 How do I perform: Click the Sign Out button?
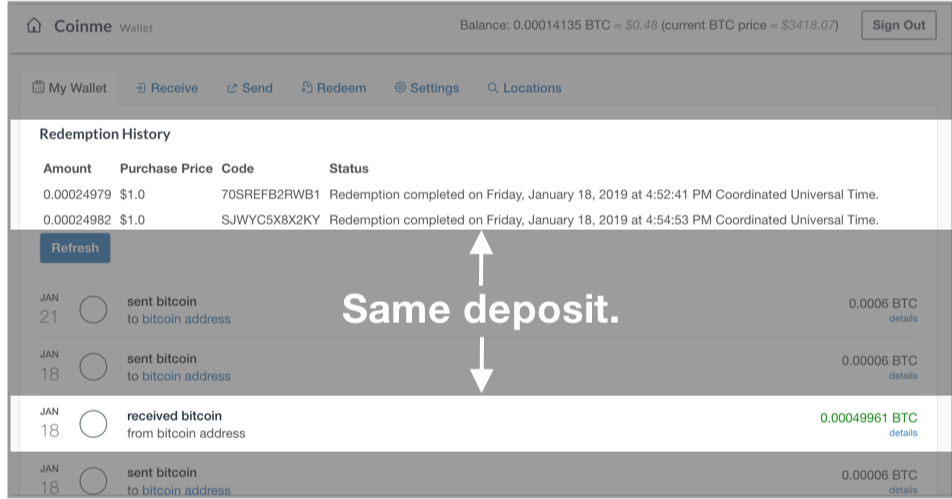pyautogui.click(x=899, y=25)
